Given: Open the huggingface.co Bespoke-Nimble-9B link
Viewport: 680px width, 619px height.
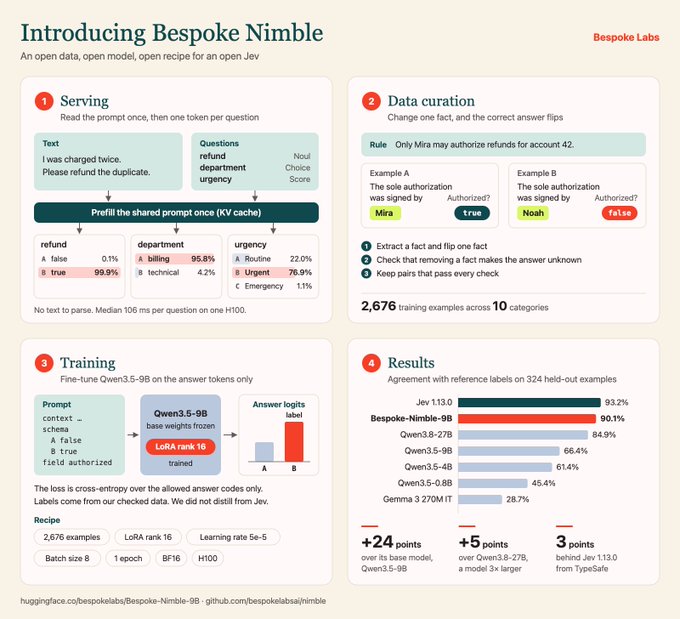Looking at the screenshot, I should 110,601.
